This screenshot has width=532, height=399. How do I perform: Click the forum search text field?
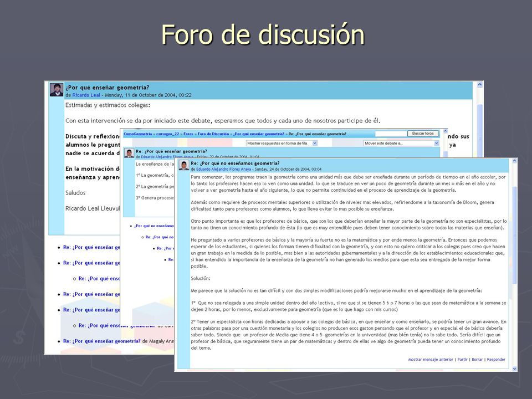pyautogui.click(x=391, y=134)
